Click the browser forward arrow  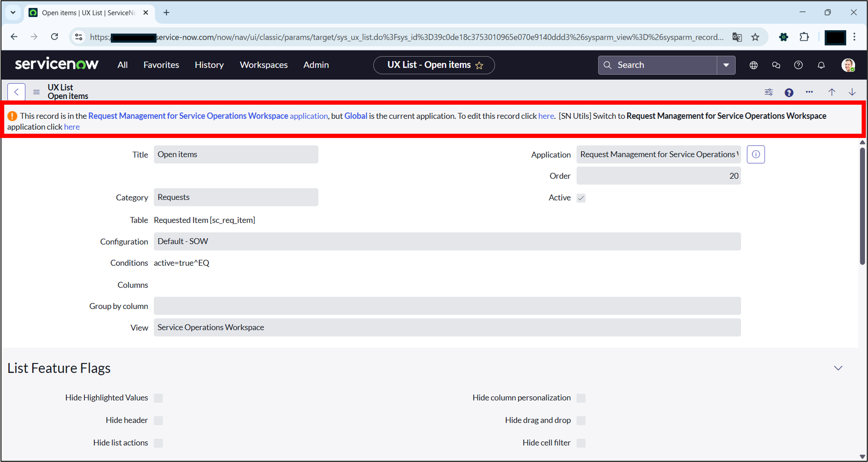click(34, 37)
